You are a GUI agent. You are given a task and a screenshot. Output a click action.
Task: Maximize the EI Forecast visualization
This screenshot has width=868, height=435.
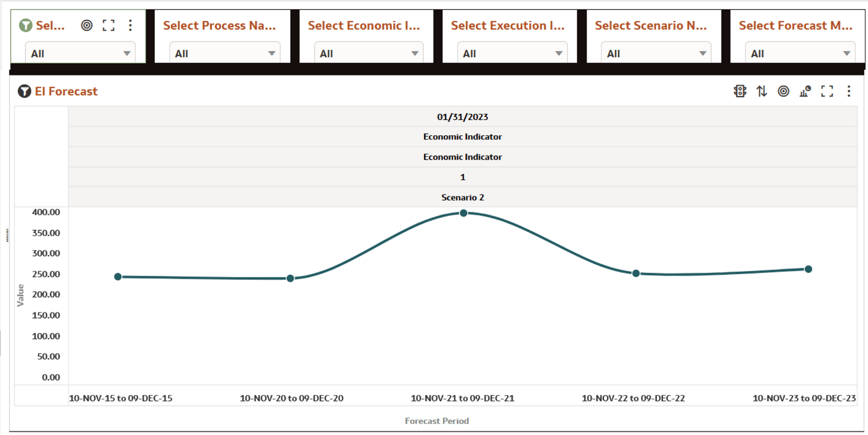(826, 91)
